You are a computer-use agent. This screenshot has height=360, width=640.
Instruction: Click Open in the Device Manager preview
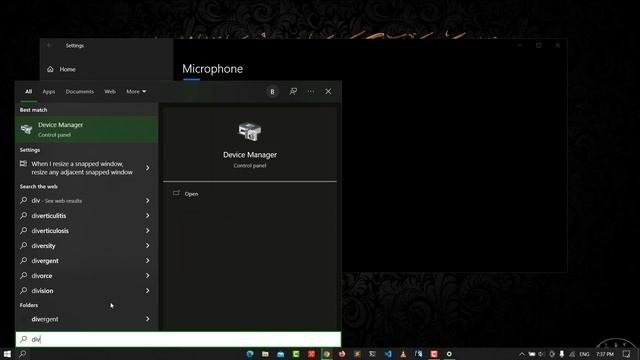191,194
